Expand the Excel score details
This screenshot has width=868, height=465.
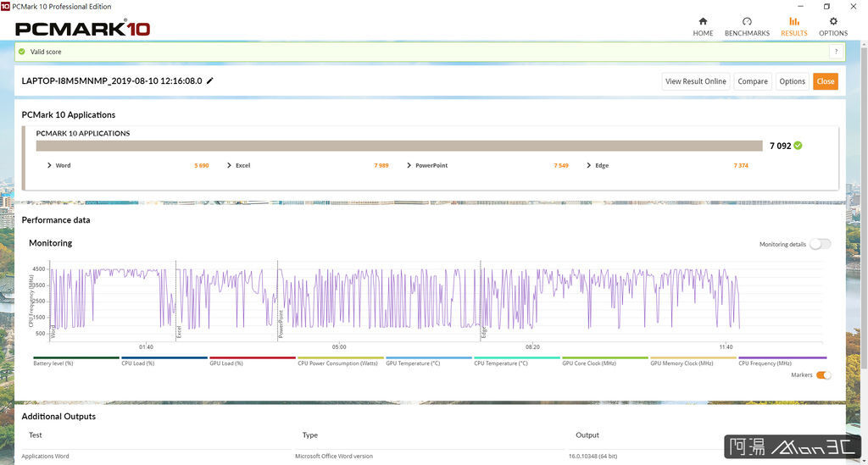[229, 165]
